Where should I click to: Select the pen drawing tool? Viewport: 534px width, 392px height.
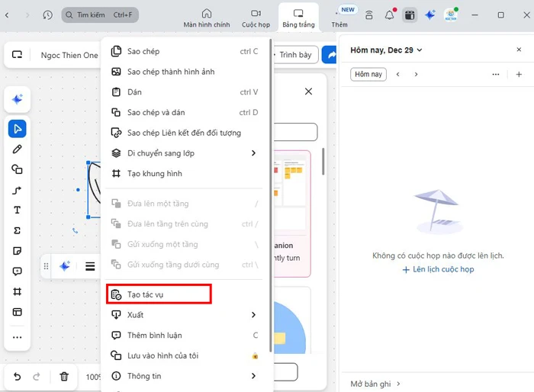click(17, 149)
